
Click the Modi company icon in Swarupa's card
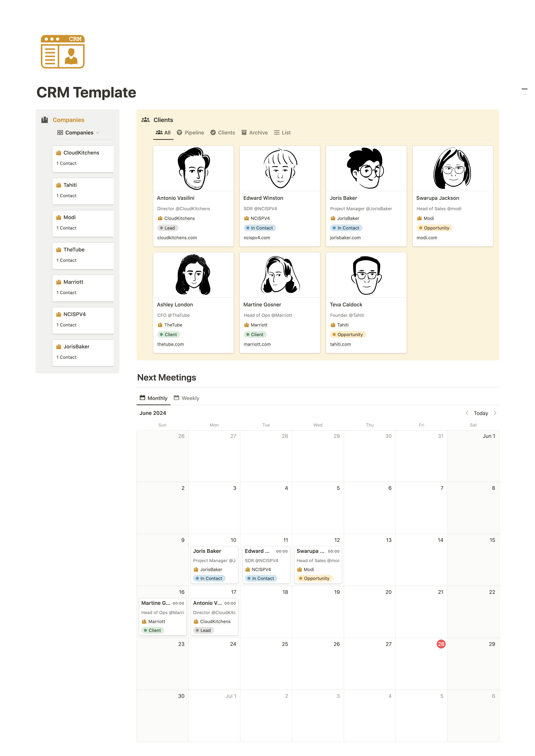click(419, 218)
